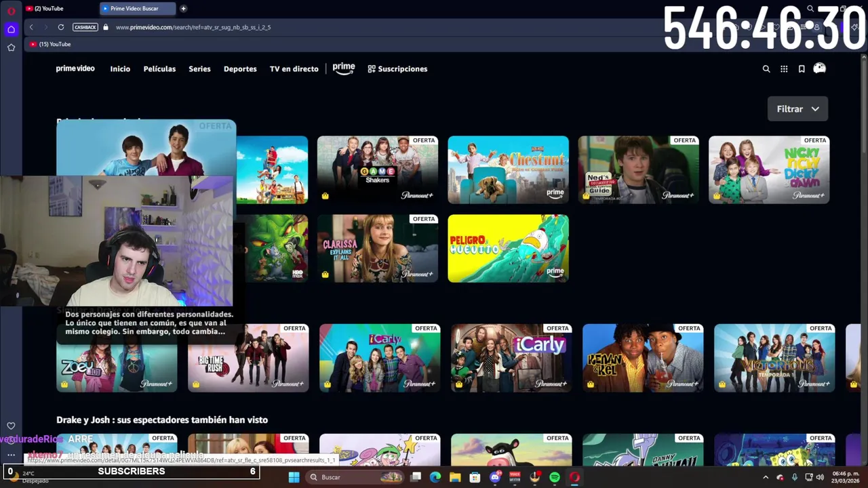Open the (15) YouTube bookmark
The height and width of the screenshot is (488, 868).
coord(50,44)
